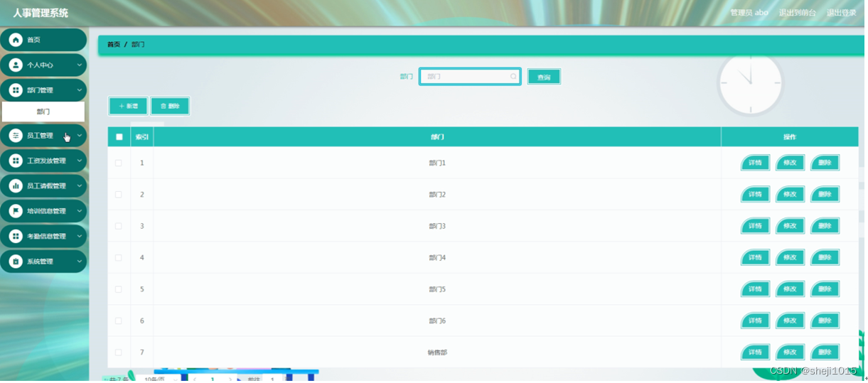Viewport: 868px width, 383px height.
Task: Click the magnifier icon in 部门 search box
Action: tap(513, 77)
